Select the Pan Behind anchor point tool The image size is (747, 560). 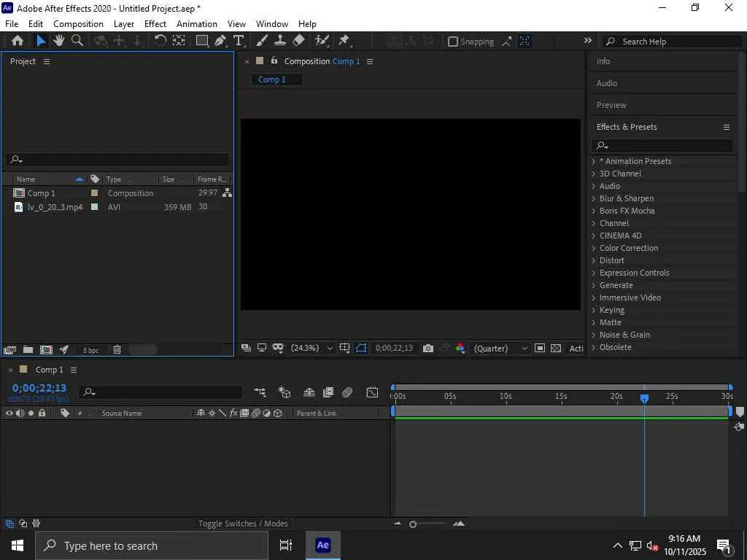[x=179, y=41]
